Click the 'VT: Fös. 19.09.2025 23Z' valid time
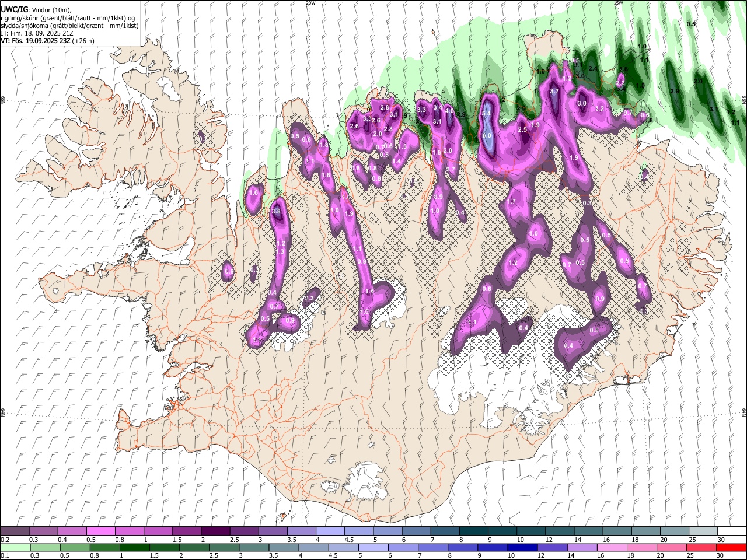The width and height of the screenshot is (747, 560). coord(37,41)
